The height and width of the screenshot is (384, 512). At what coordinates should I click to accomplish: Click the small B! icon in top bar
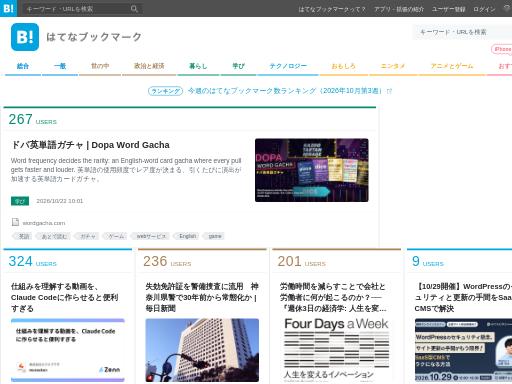coord(8,8)
